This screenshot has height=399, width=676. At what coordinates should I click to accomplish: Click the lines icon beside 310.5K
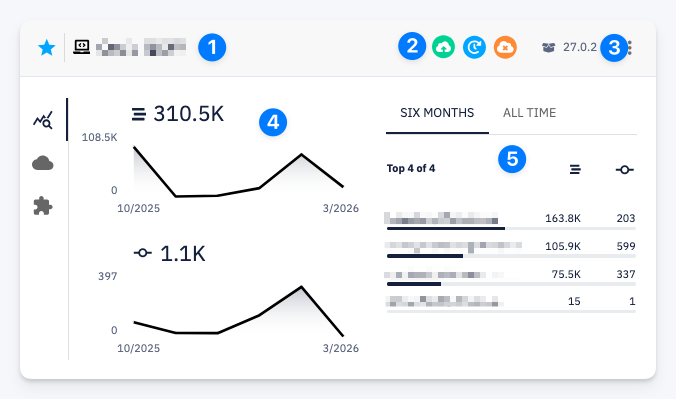(139, 114)
